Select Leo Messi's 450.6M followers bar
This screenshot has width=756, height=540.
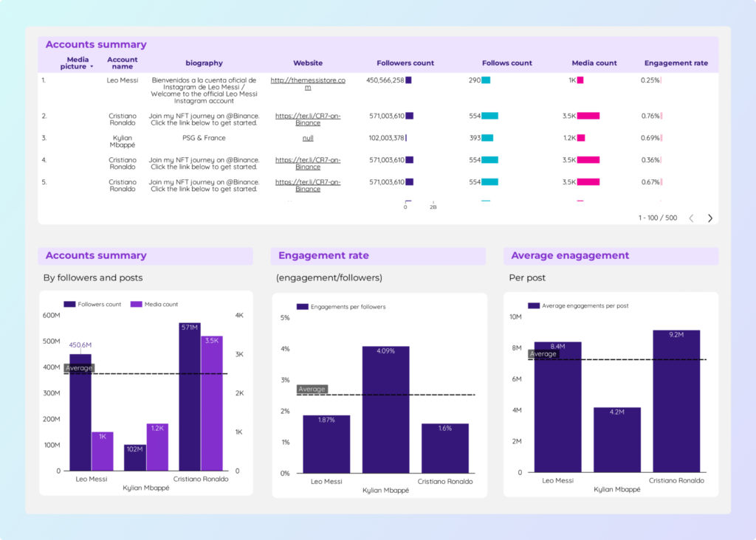point(80,412)
